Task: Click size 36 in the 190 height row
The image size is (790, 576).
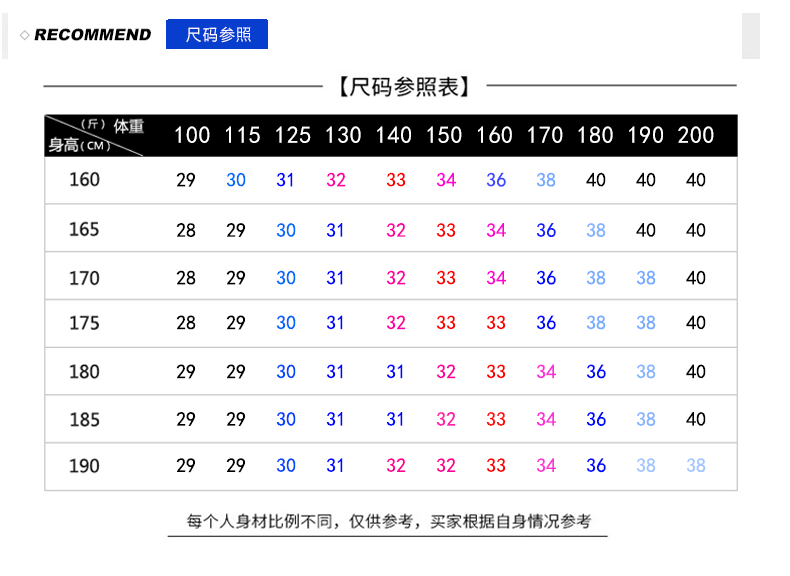Action: [x=596, y=466]
